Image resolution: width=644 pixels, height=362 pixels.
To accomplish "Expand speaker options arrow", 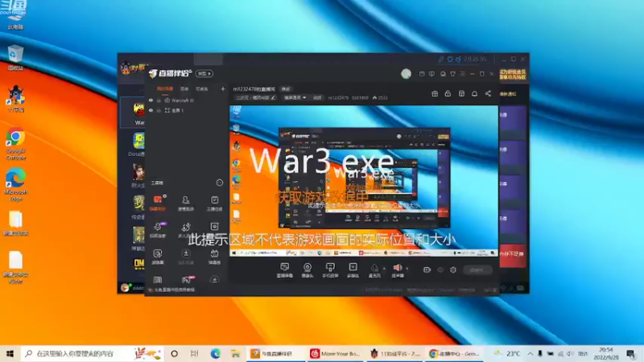I will click(x=407, y=269).
